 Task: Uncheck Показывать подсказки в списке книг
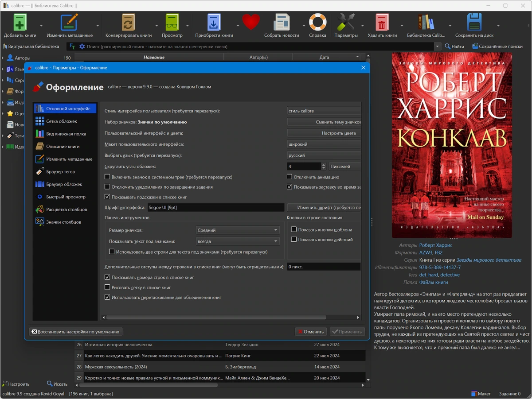[107, 197]
